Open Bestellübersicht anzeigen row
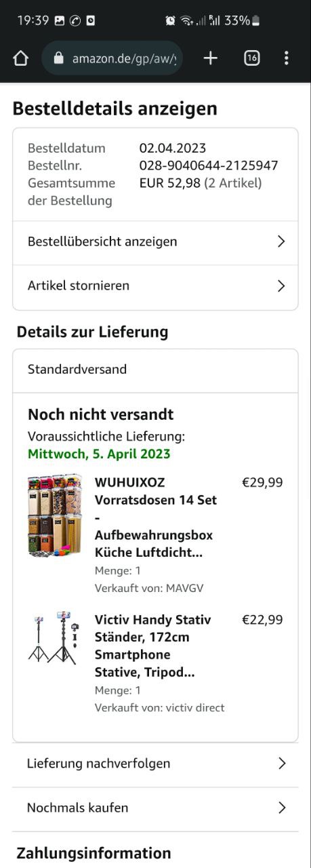Viewport: 311px width, 868px height. [x=155, y=242]
